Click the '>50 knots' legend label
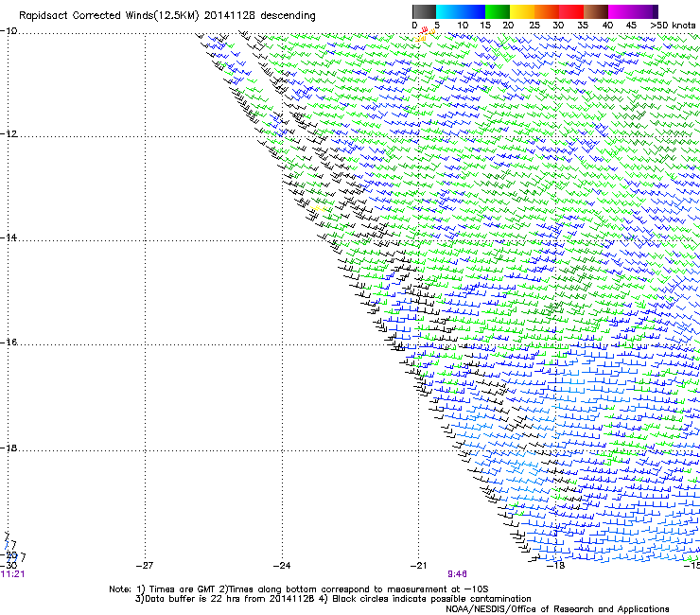 673,26
